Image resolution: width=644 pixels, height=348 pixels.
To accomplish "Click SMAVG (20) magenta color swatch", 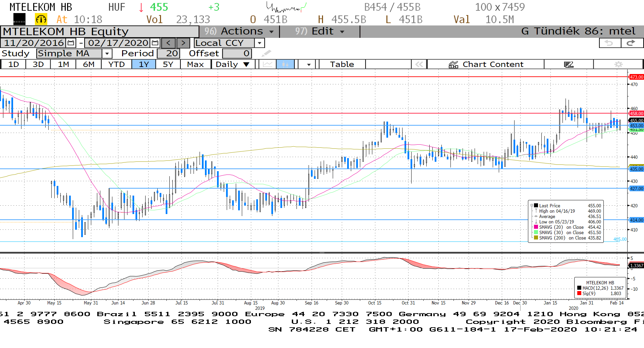I will pos(536,227).
